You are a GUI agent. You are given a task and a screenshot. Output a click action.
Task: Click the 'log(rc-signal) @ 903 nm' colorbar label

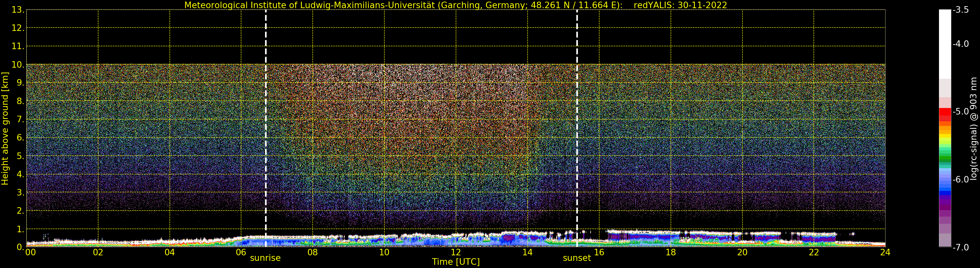pyautogui.click(x=973, y=128)
